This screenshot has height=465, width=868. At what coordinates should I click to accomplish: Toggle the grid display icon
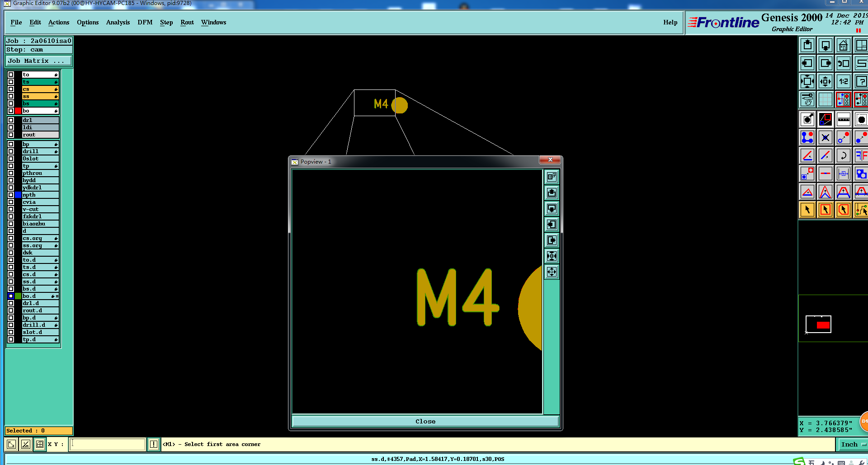[x=826, y=99]
